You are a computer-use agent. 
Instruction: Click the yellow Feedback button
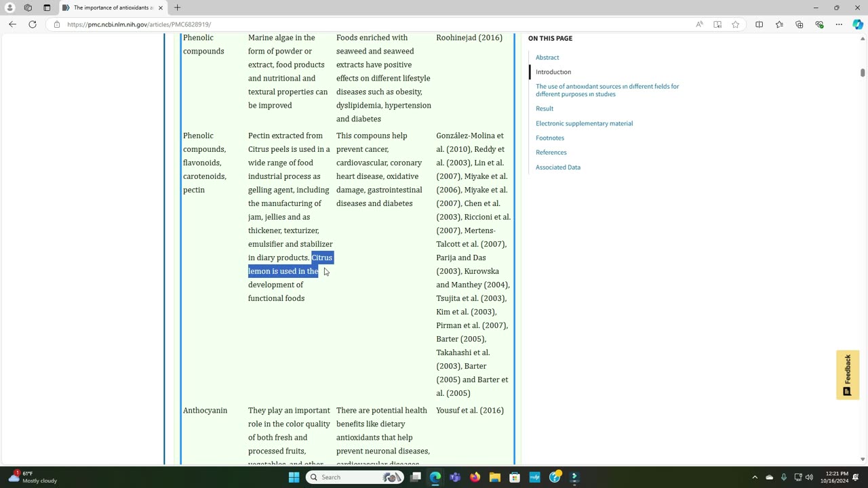click(848, 375)
